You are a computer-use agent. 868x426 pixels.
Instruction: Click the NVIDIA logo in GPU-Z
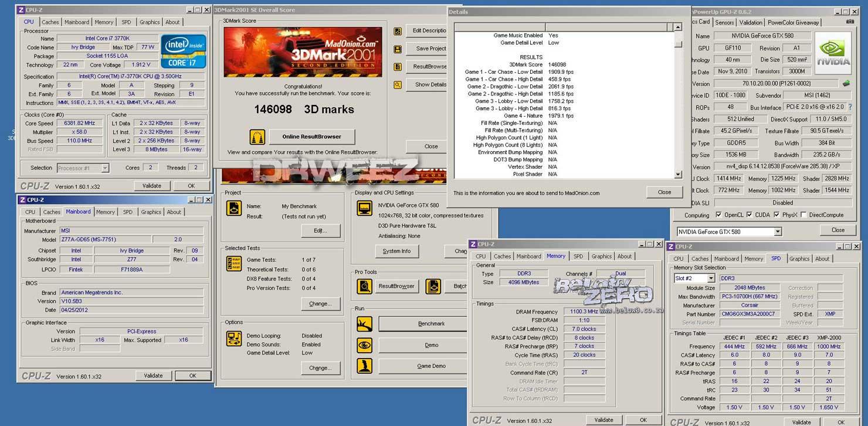coord(833,52)
